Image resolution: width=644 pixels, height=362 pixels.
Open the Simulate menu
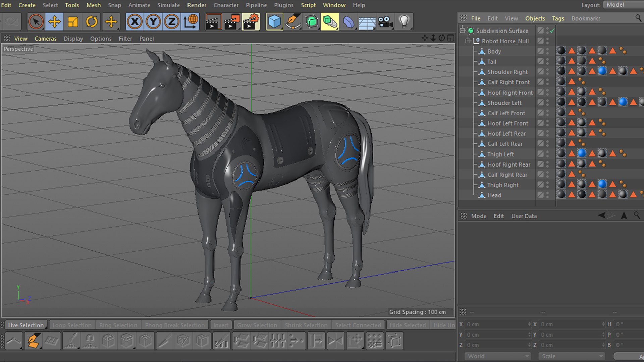click(x=169, y=5)
